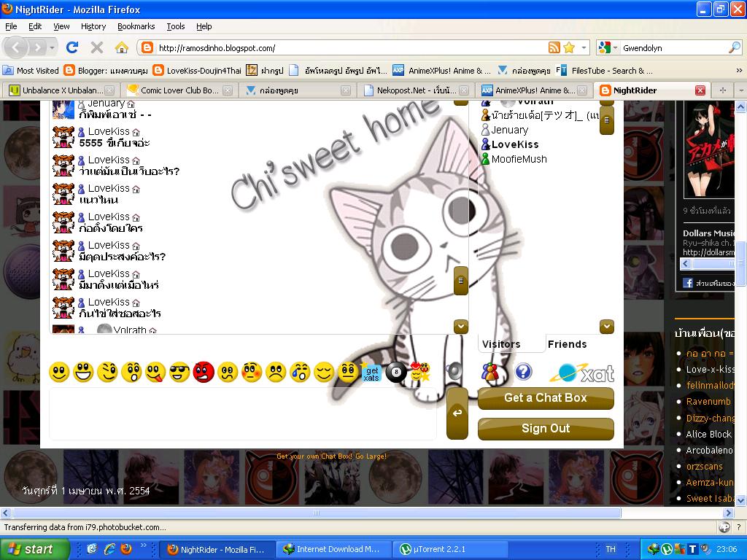Insert the straight-face emoticon
This screenshot has height=560, width=747.
(348, 372)
